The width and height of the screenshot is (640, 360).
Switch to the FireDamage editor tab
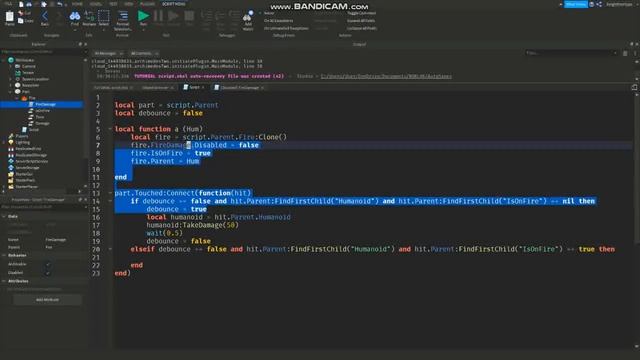238,87
